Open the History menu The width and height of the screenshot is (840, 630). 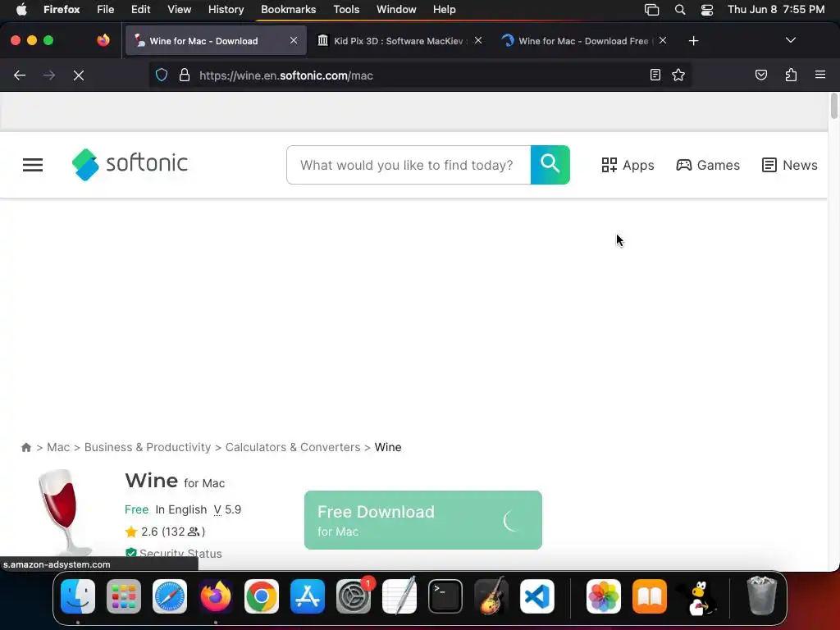pyautogui.click(x=226, y=10)
